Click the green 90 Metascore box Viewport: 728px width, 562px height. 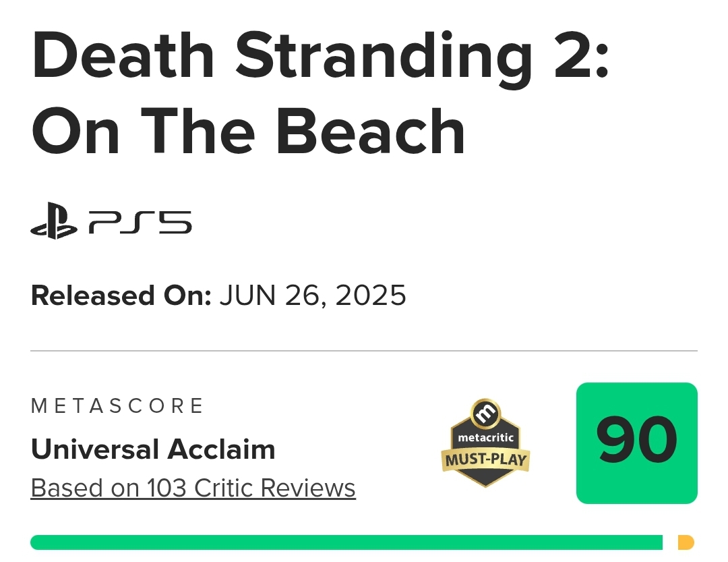(636, 443)
